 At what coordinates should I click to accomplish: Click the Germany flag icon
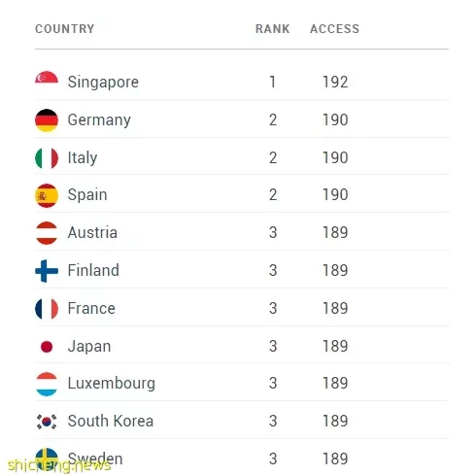click(47, 120)
